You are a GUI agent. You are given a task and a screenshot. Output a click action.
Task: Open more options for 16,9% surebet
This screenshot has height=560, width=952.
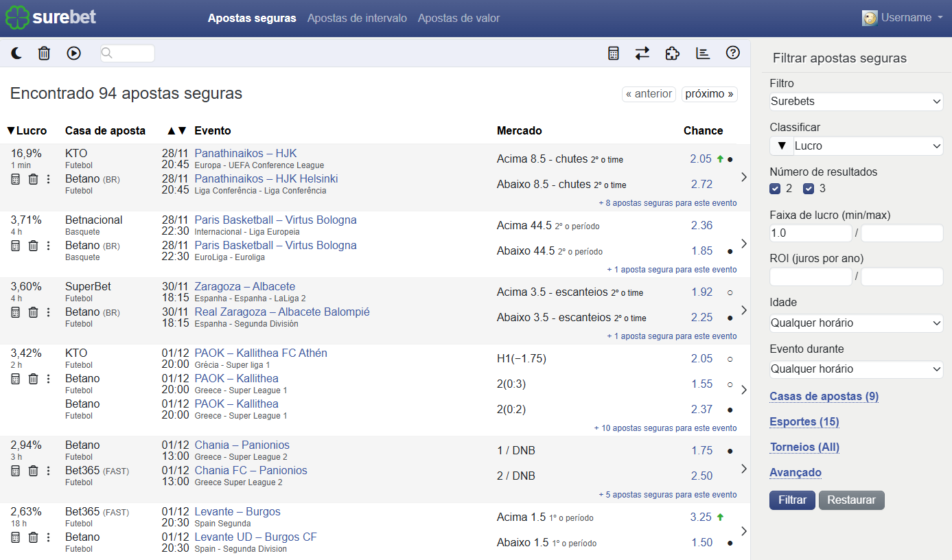48,179
